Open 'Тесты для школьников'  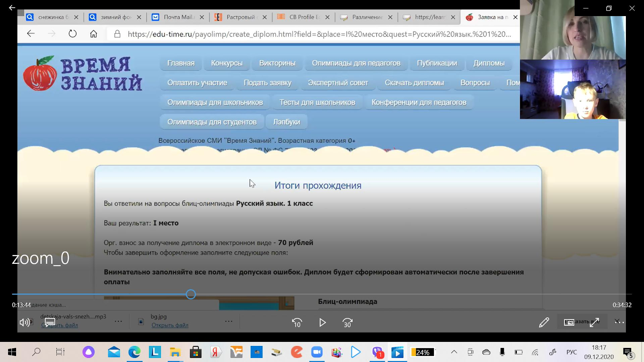317,103
